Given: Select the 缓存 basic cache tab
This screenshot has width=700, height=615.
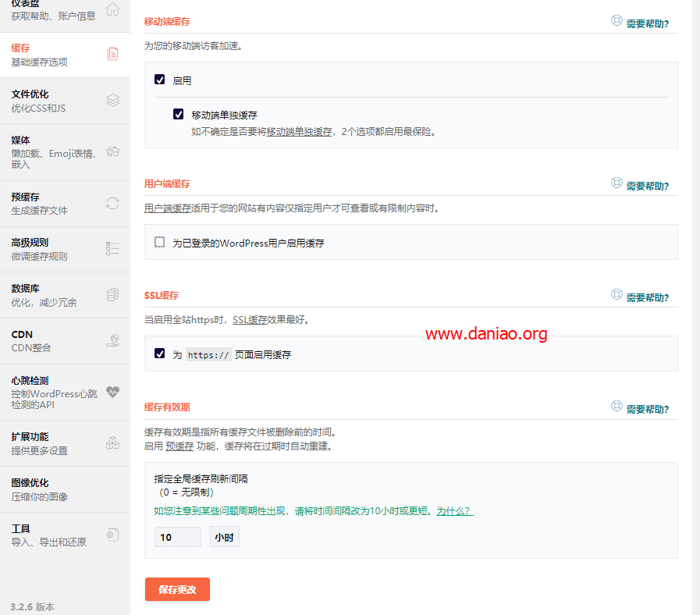Looking at the screenshot, I should (x=66, y=55).
